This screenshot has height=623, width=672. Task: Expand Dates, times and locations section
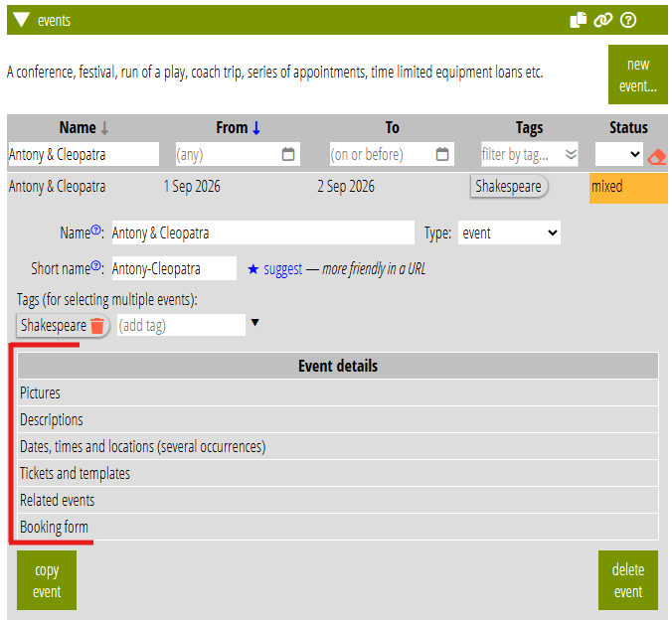coord(338,447)
